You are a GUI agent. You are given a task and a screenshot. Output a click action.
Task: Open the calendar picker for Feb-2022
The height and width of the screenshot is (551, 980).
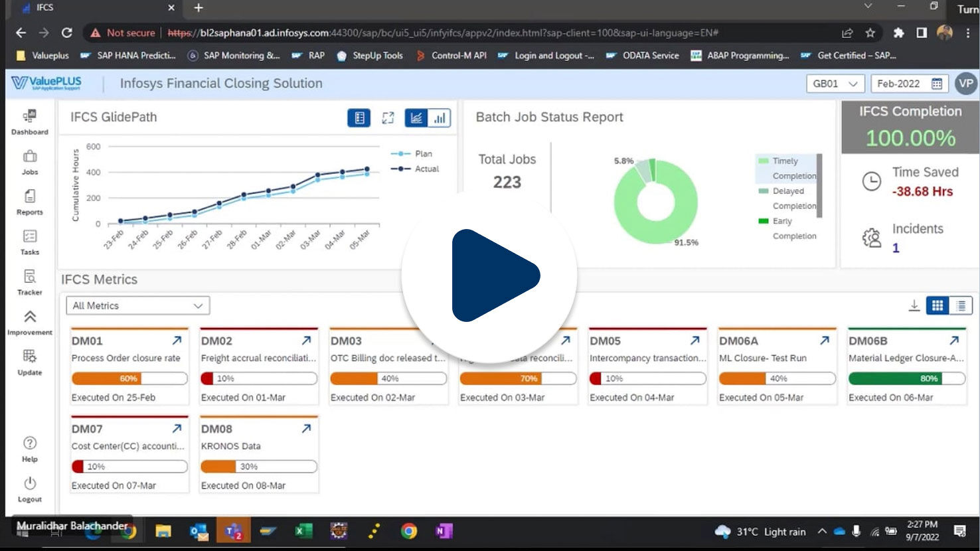point(937,84)
